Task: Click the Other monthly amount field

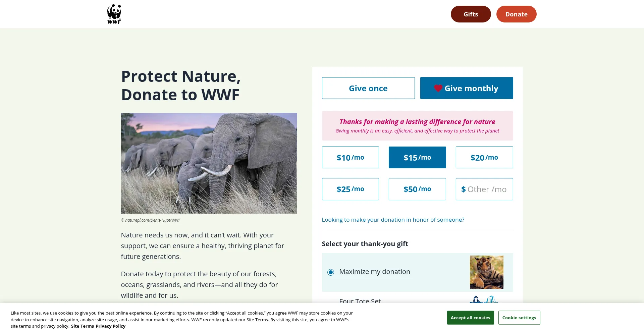Action: 486,189
